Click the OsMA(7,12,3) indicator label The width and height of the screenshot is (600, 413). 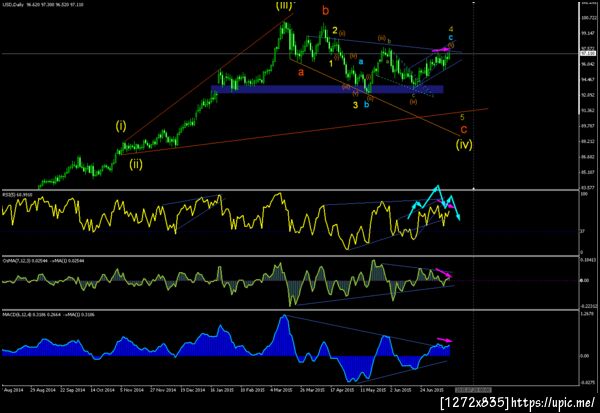coord(43,261)
